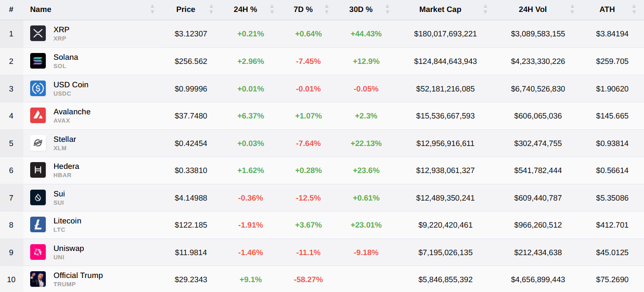Sort by 30D % column arrows
The height and width of the screenshot is (292, 644).
pyautogui.click(x=387, y=9)
